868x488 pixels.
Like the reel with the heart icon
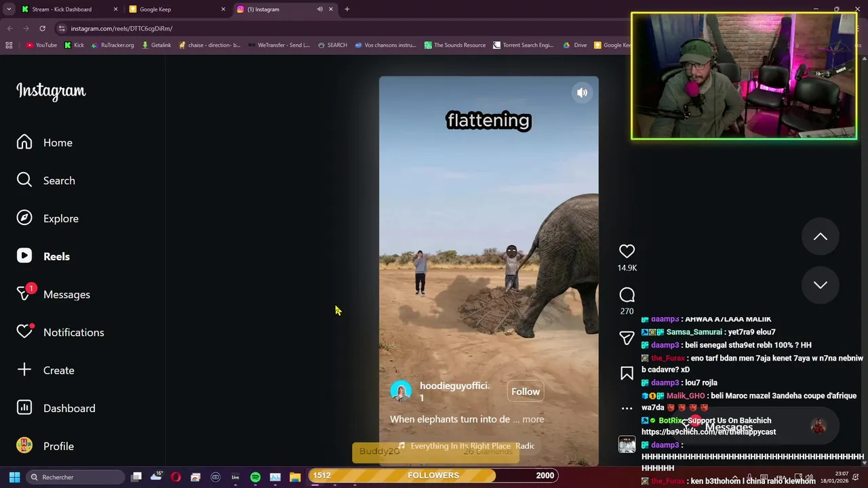pyautogui.click(x=627, y=251)
